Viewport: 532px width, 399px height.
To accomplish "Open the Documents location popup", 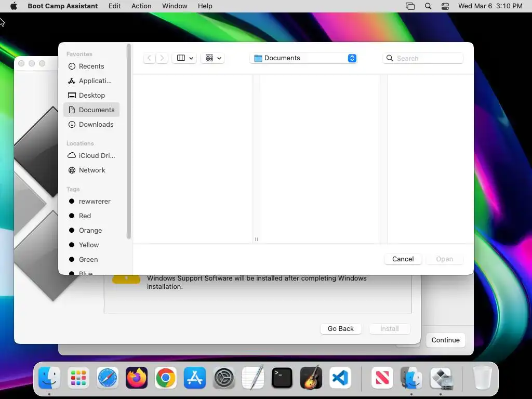I will (303, 58).
